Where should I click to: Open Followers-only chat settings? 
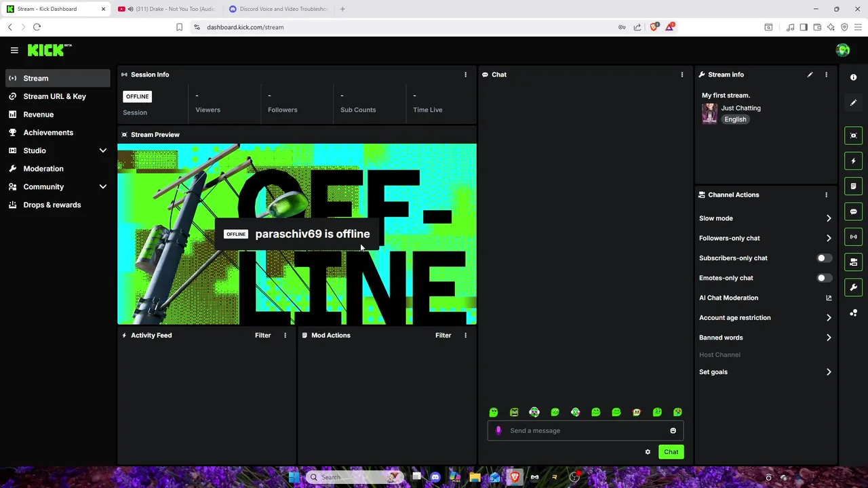point(765,238)
